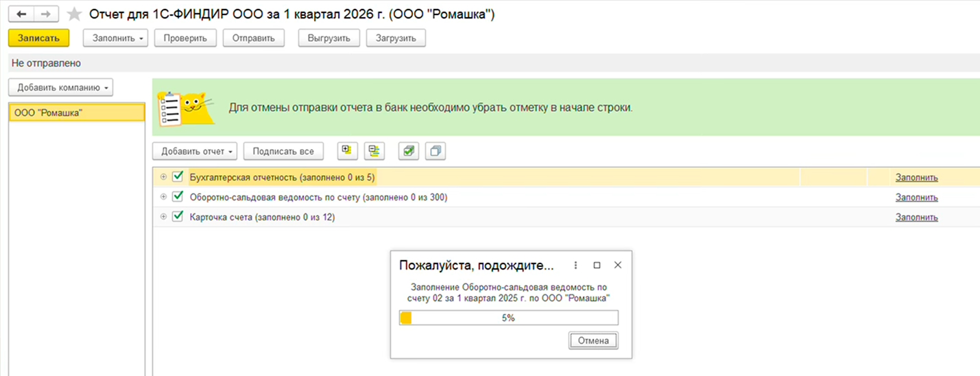Click "Заполнить" link for Оборотно-сальдовая ведомость
980x376 pixels.
tap(916, 198)
